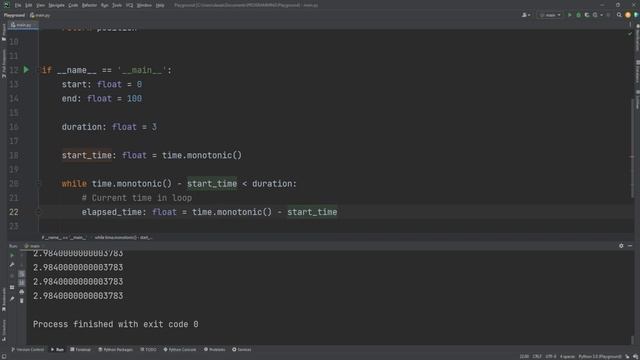Select the main.py editor tab
This screenshot has height=360, width=640.
pyautogui.click(x=22, y=25)
